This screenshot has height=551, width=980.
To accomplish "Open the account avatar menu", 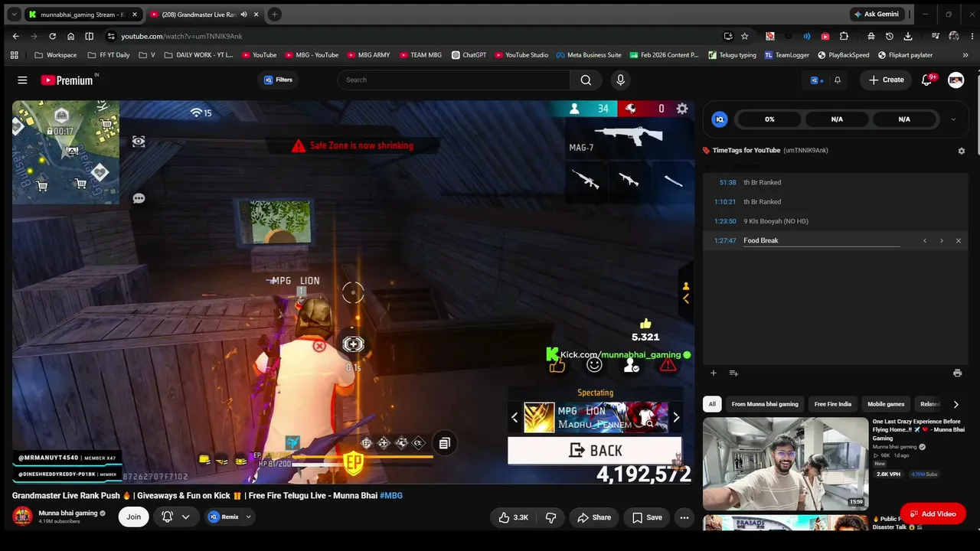I will coord(955,80).
